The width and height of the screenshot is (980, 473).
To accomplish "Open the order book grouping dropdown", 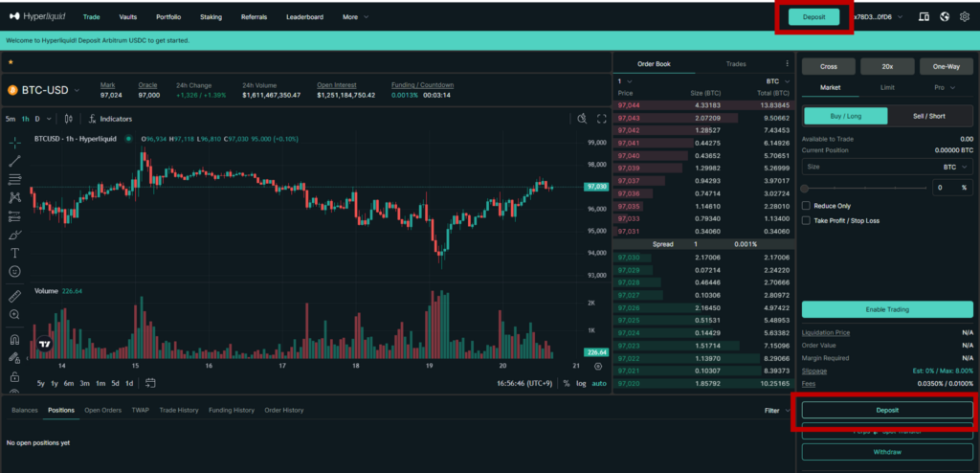I will click(x=625, y=81).
